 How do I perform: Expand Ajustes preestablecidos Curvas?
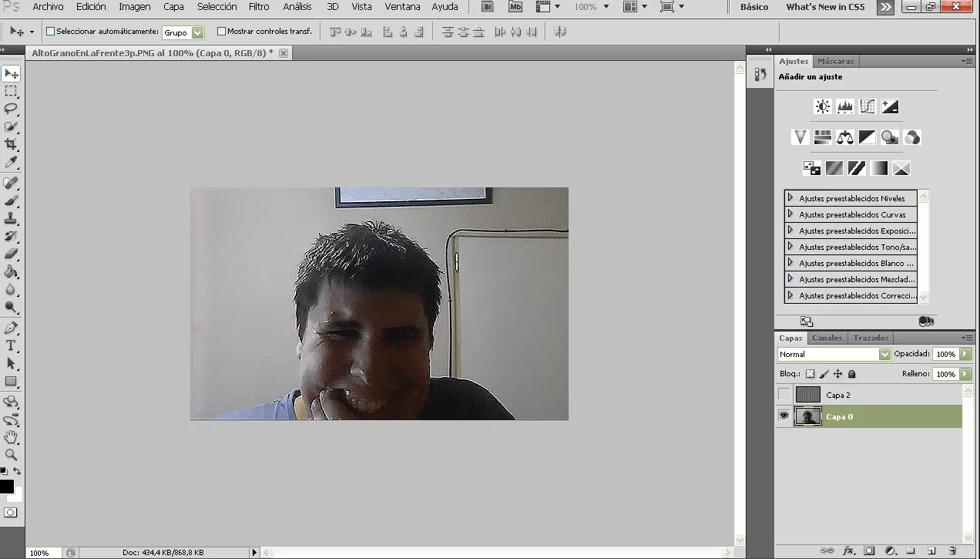tap(790, 214)
